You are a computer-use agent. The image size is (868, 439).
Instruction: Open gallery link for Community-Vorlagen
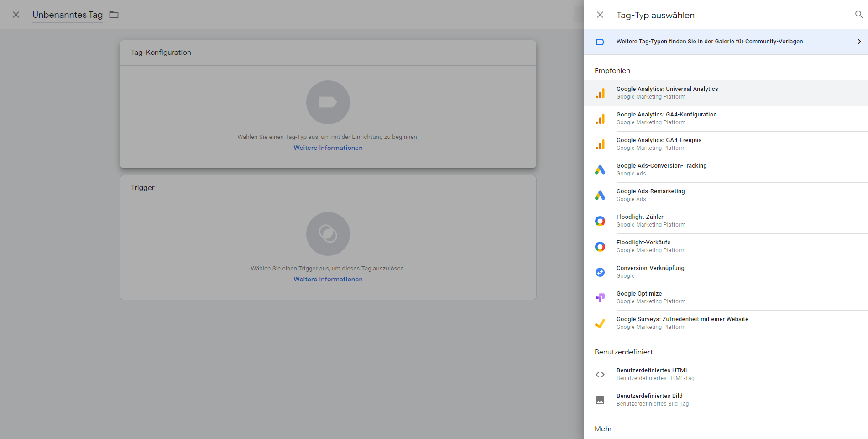coord(726,42)
